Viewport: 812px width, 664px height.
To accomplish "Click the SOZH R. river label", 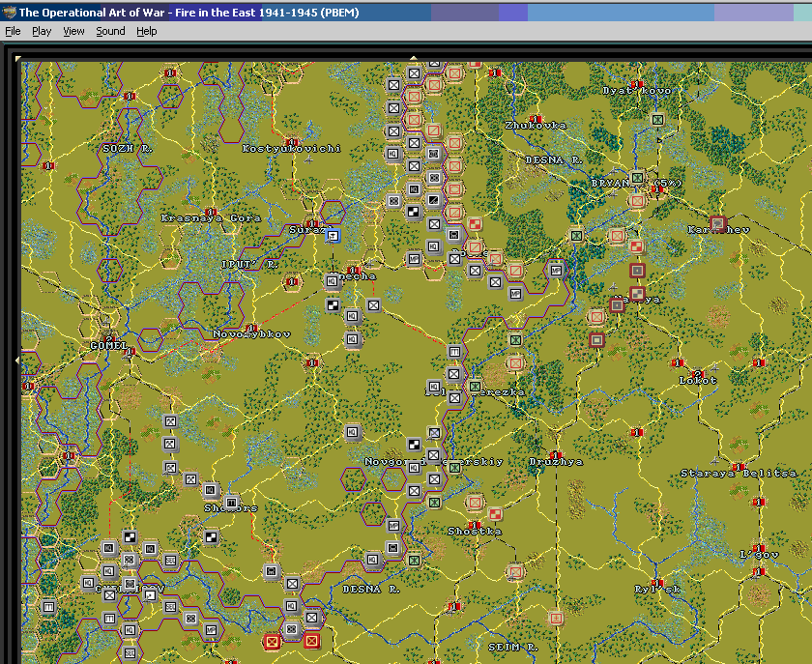I will [128, 149].
